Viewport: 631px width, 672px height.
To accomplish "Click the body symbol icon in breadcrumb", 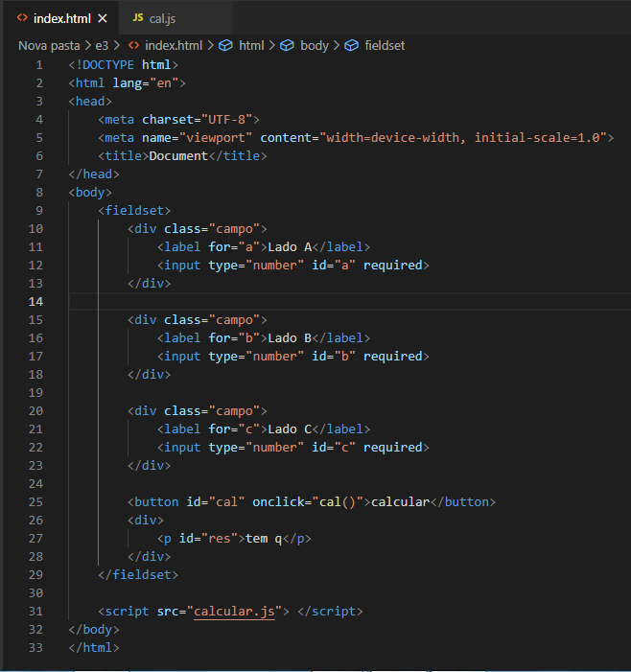I will 287,45.
